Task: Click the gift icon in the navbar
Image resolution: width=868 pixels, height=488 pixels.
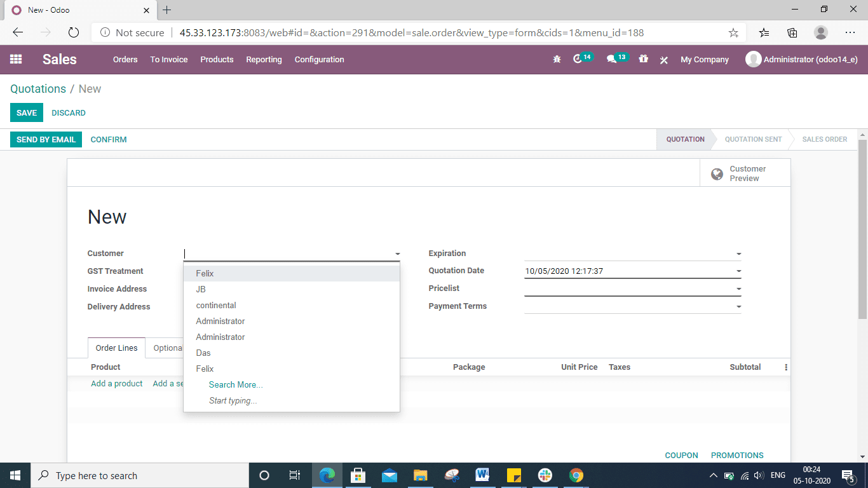Action: (x=643, y=59)
